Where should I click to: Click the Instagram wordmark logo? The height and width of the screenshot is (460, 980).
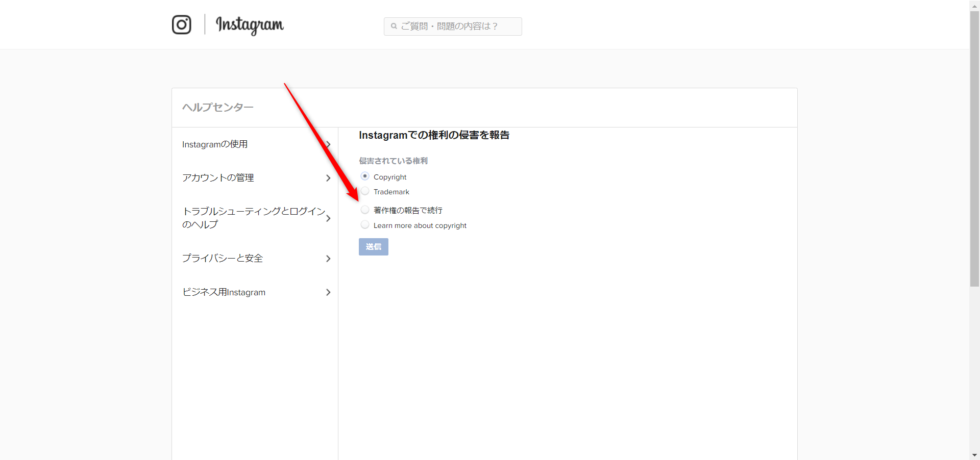[x=250, y=25]
